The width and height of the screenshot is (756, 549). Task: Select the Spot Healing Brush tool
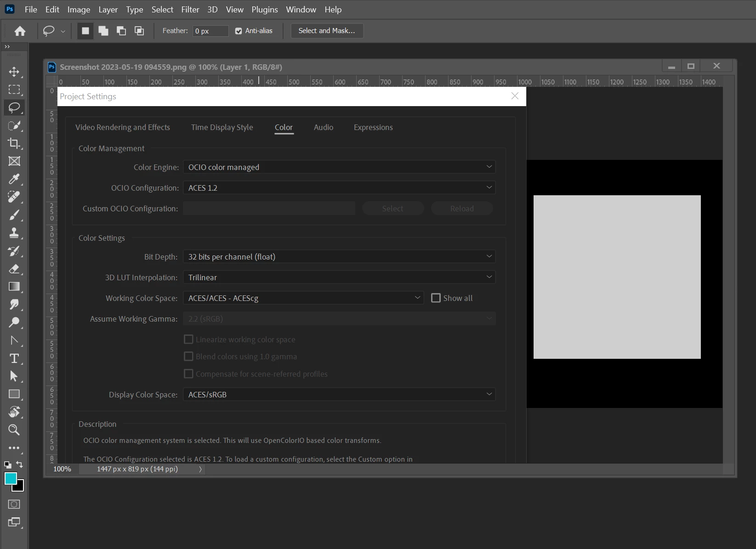coord(14,197)
